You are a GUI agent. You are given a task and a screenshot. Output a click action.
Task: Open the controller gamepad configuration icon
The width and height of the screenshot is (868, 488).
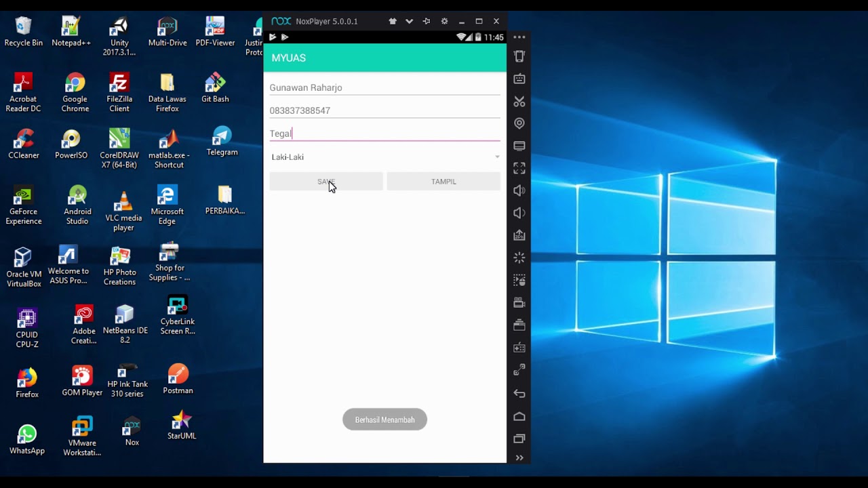coord(519,348)
